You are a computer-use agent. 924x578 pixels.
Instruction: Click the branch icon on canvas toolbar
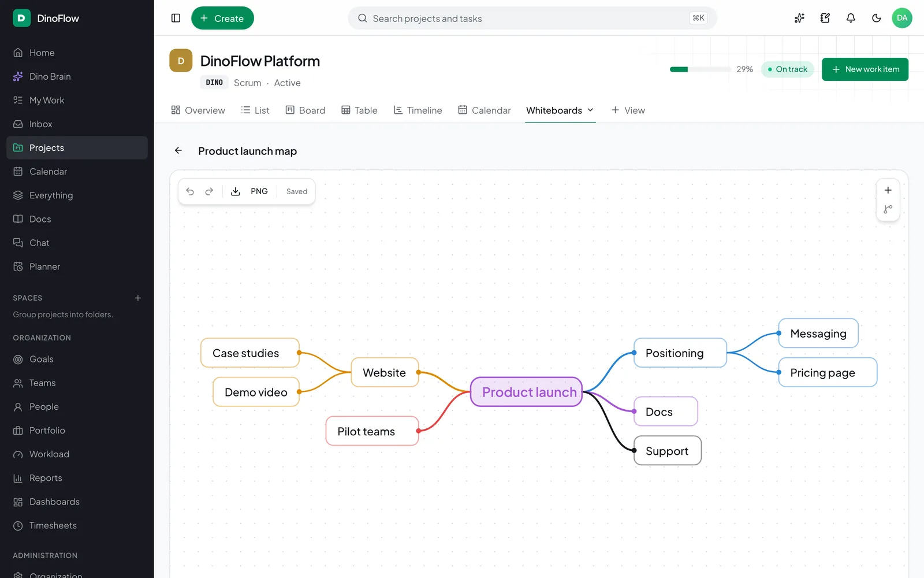click(888, 209)
